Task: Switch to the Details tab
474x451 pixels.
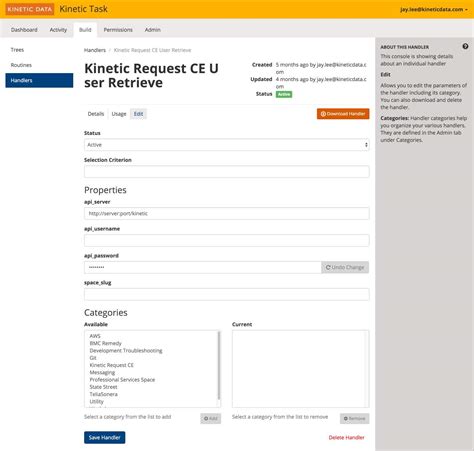Action: click(96, 114)
